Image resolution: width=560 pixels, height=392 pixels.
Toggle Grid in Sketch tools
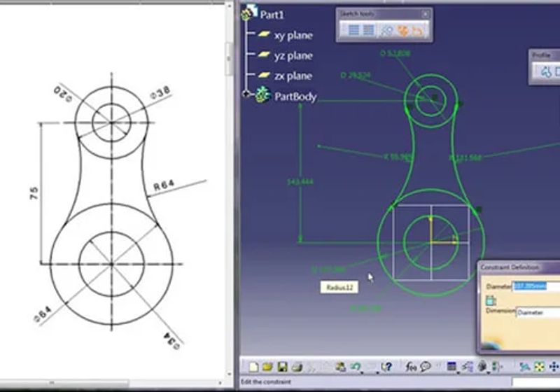point(353,30)
